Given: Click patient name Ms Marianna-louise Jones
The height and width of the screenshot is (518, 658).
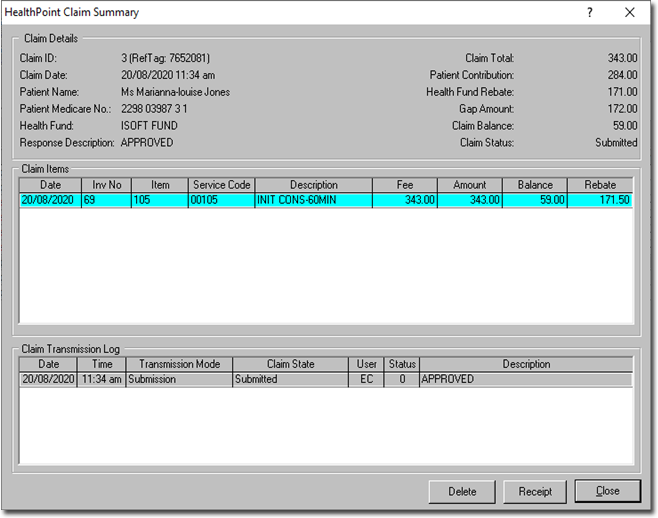Looking at the screenshot, I should [175, 92].
